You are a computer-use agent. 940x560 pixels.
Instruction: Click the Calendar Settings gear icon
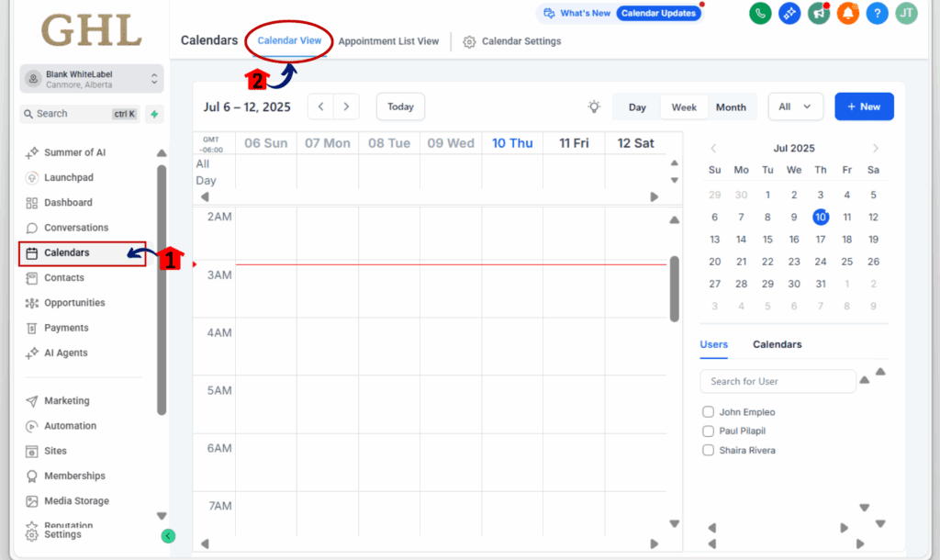click(x=469, y=42)
